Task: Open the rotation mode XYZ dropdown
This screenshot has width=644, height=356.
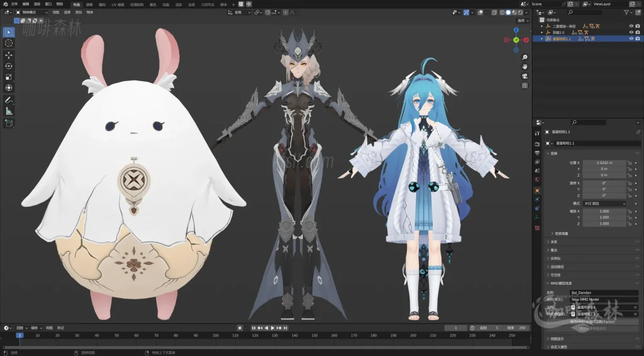Action: tap(604, 204)
